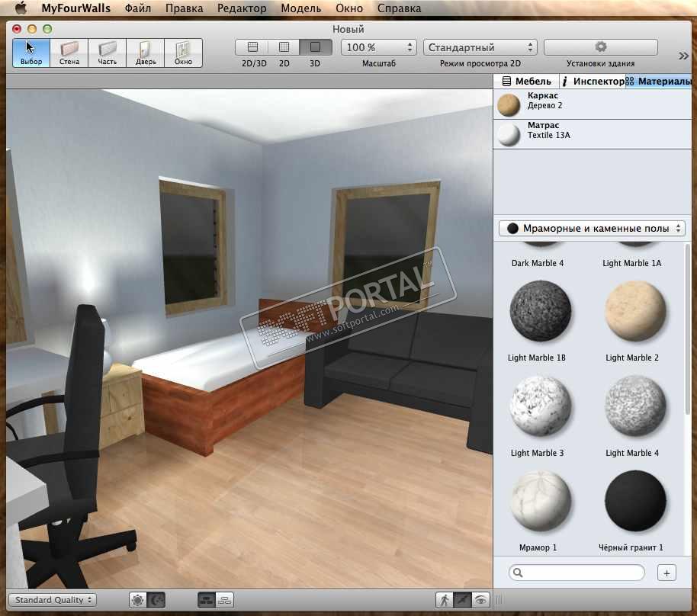Open building settings gear button
Viewport: 697px width, 616px height.
point(601,47)
